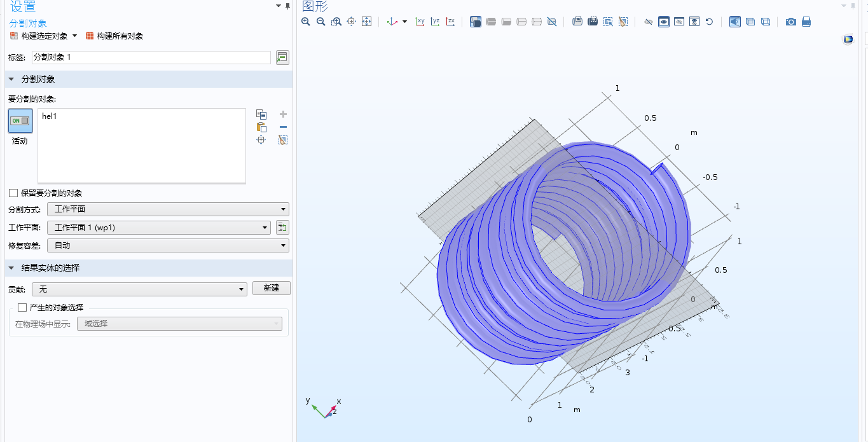Activate the zoom extents button
The image size is (868, 442).
366,22
